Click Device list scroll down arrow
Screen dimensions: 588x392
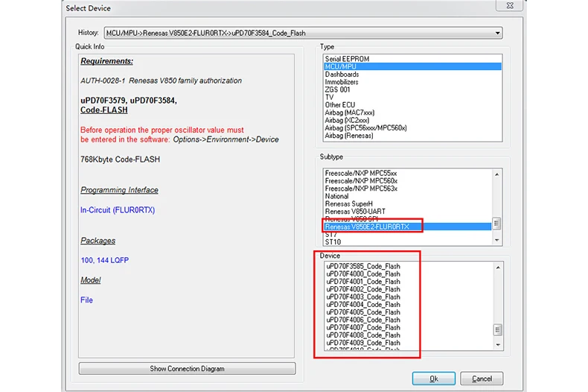498,345
